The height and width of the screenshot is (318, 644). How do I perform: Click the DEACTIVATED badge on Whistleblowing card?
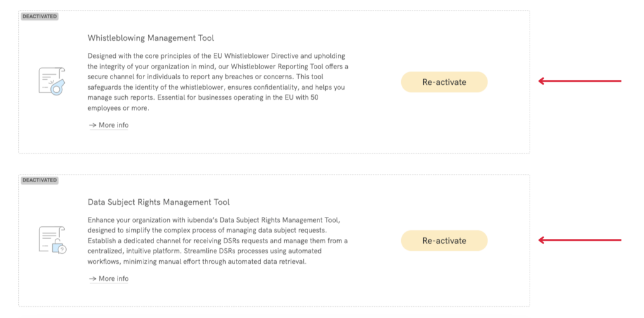[40, 16]
